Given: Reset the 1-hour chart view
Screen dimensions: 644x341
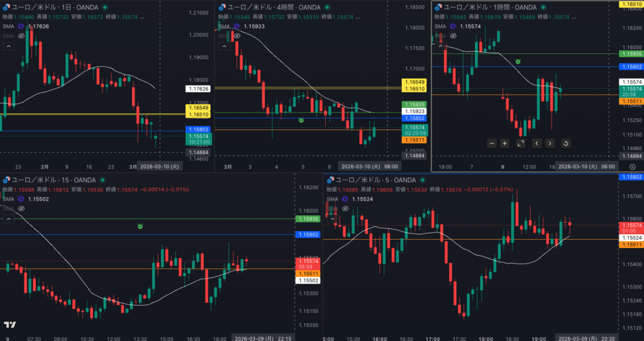Looking at the screenshot, I should pyautogui.click(x=565, y=143).
